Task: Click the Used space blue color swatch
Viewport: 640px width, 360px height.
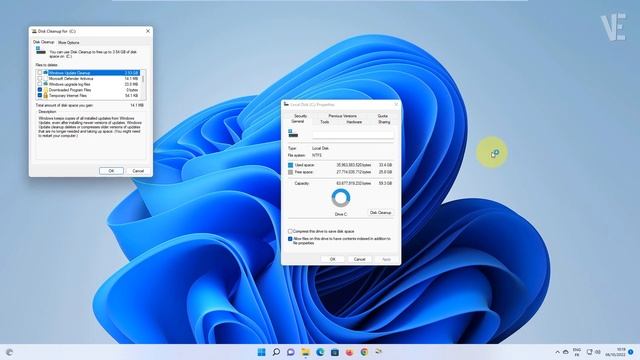Action: click(x=291, y=165)
